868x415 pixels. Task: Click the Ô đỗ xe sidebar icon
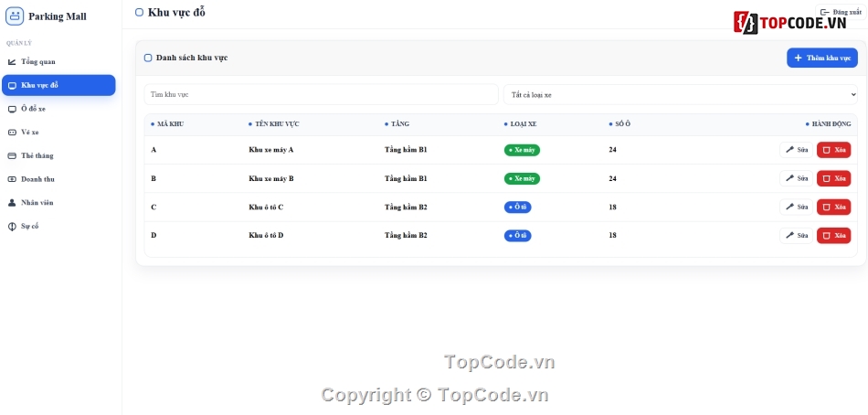(x=12, y=109)
